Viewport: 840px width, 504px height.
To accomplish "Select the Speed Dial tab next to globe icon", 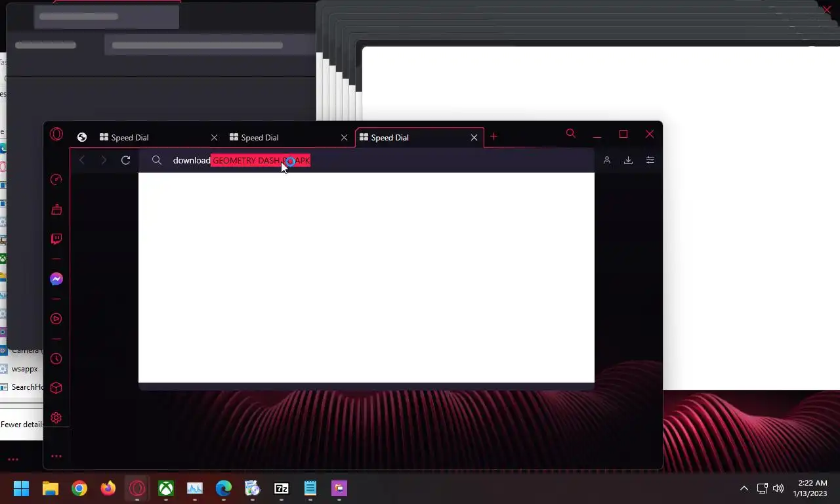I will [157, 138].
